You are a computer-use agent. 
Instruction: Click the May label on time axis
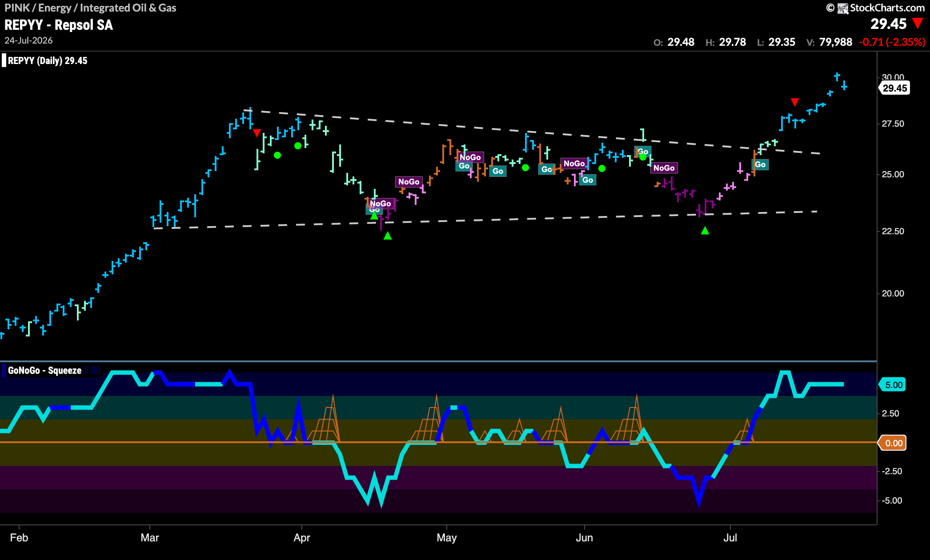(x=447, y=538)
